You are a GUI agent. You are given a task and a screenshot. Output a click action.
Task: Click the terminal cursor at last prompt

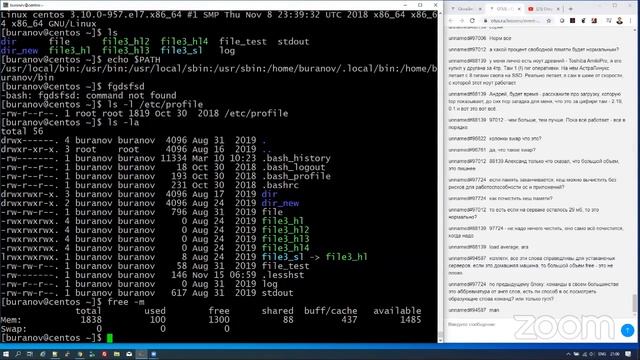click(x=110, y=338)
